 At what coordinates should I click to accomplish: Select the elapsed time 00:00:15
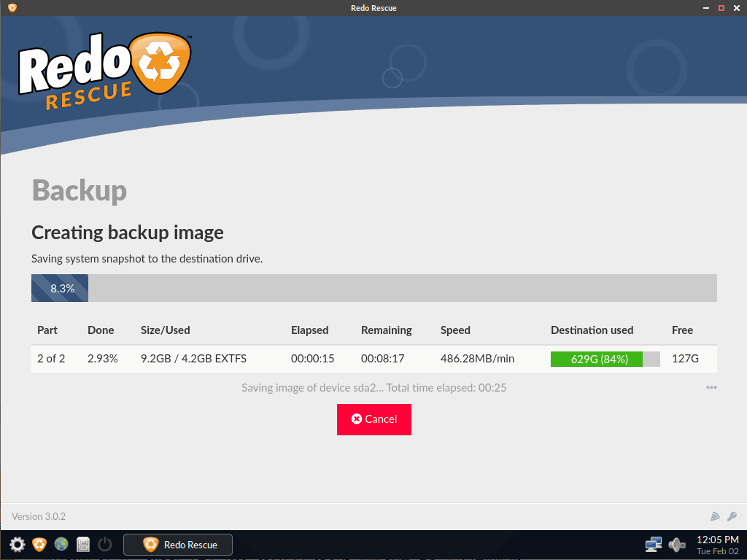click(312, 359)
